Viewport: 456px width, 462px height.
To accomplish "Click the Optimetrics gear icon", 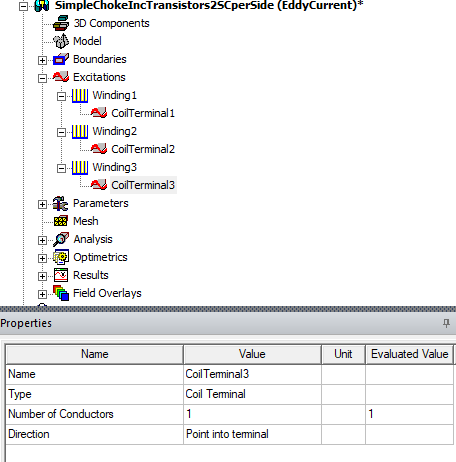I will point(61,257).
